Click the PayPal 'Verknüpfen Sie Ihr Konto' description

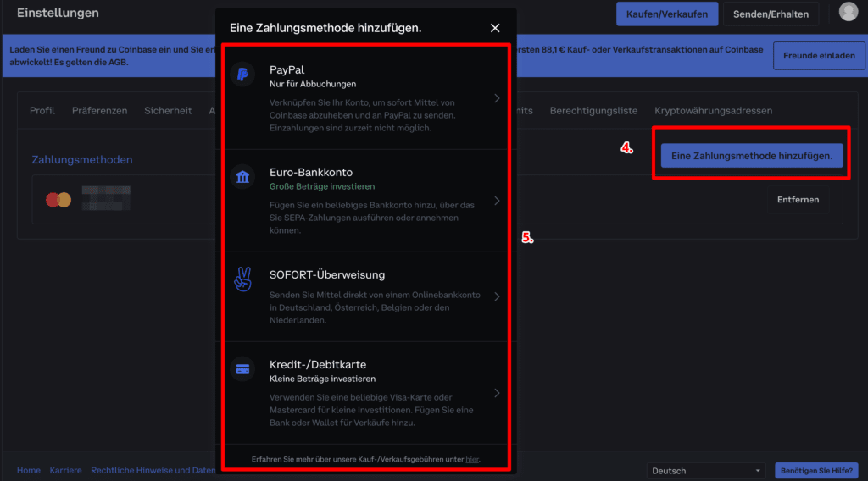(363, 115)
